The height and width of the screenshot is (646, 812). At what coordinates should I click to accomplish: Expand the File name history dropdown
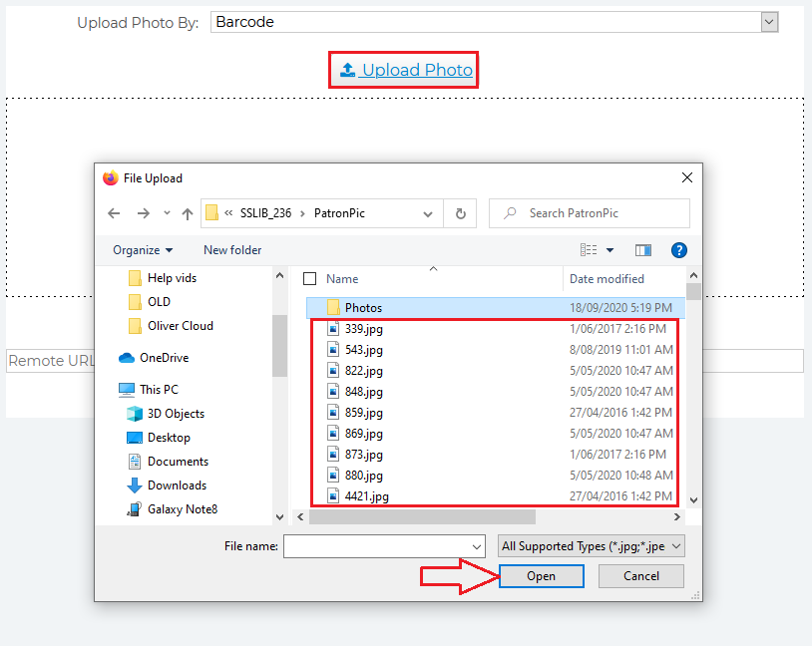click(x=477, y=546)
